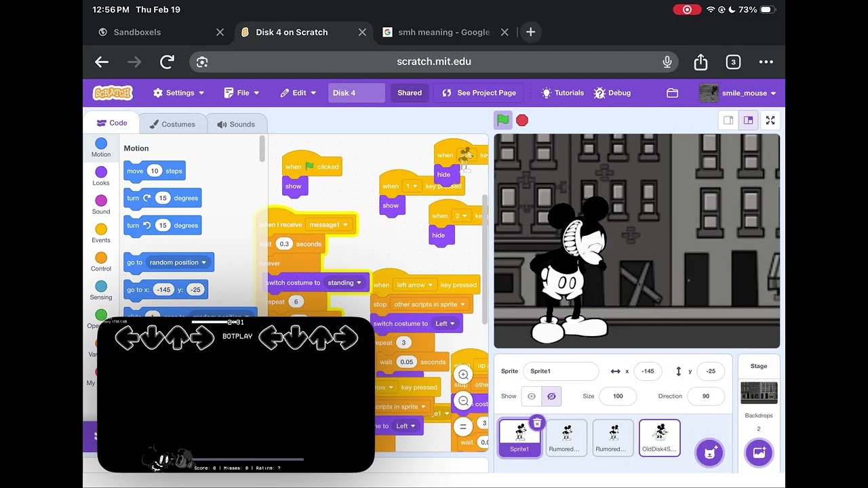Click the turn clockwise 15 degrees block
Image resolution: width=868 pixels, height=488 pixels.
point(163,198)
